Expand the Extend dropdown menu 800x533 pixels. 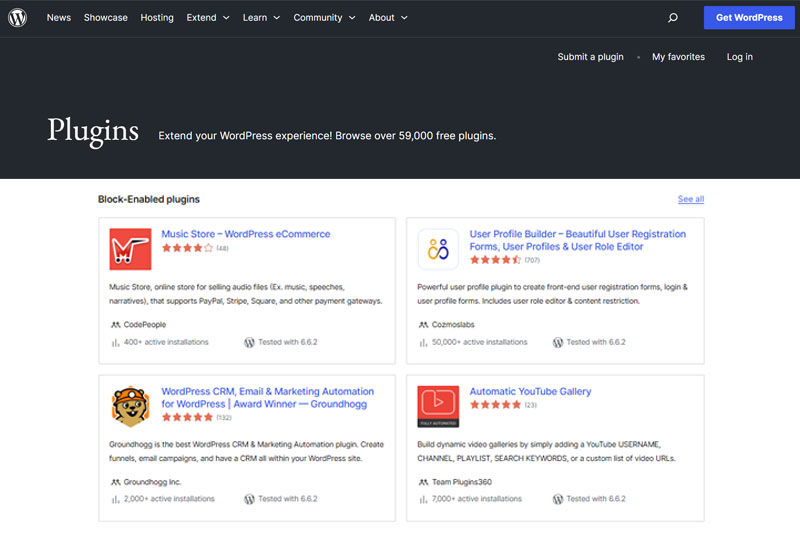point(208,18)
